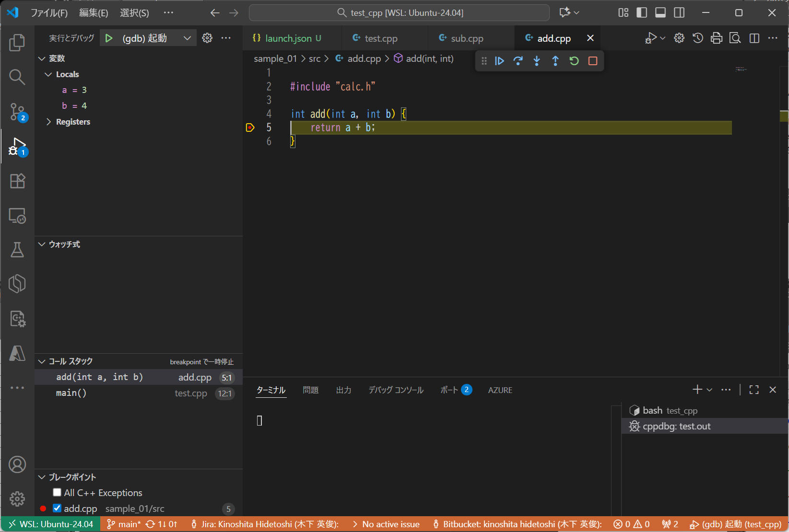Toggle the red breakpoint dot next to add.cpp
Screen dimensions: 789x532
pos(43,508)
